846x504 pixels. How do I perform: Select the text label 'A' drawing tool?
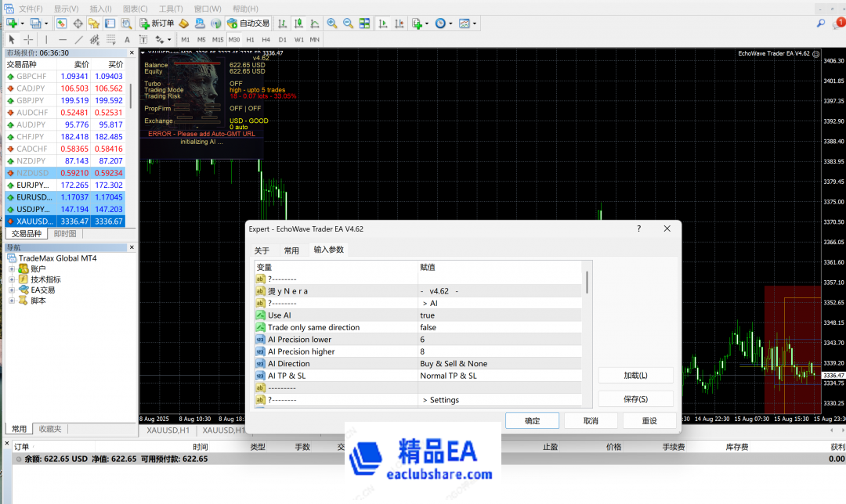(128, 39)
